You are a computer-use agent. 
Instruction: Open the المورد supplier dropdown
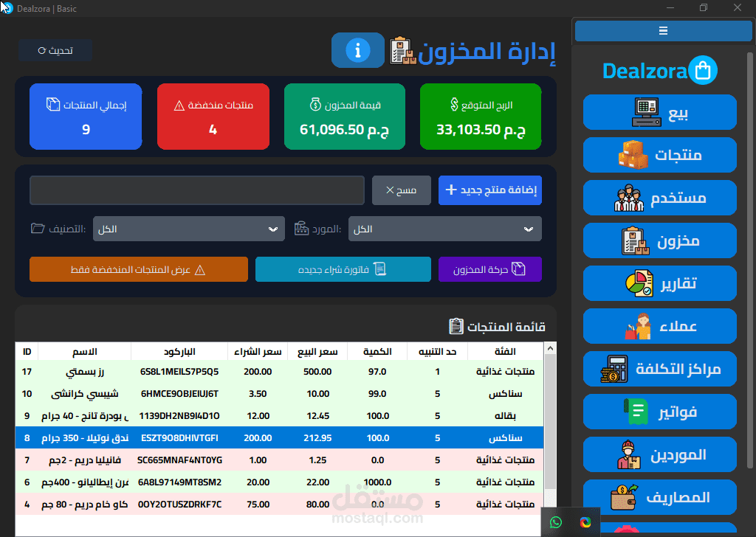(x=444, y=229)
